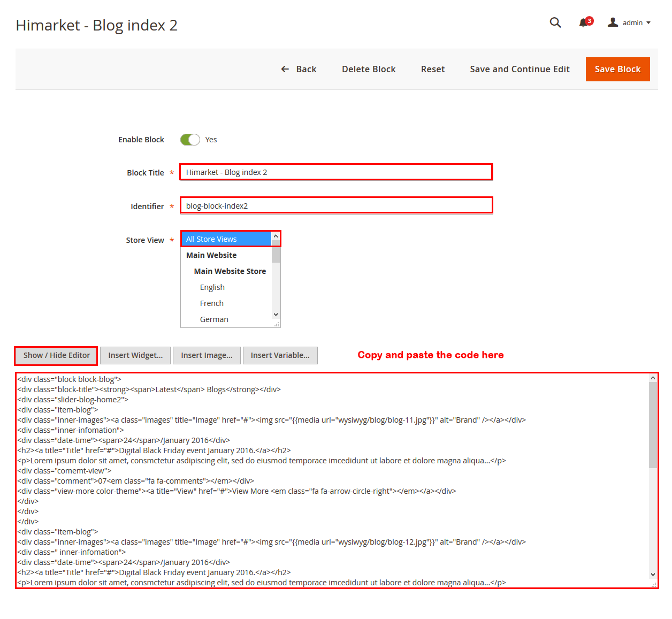This screenshot has width=672, height=619.
Task: Reset the block form
Action: coord(433,69)
